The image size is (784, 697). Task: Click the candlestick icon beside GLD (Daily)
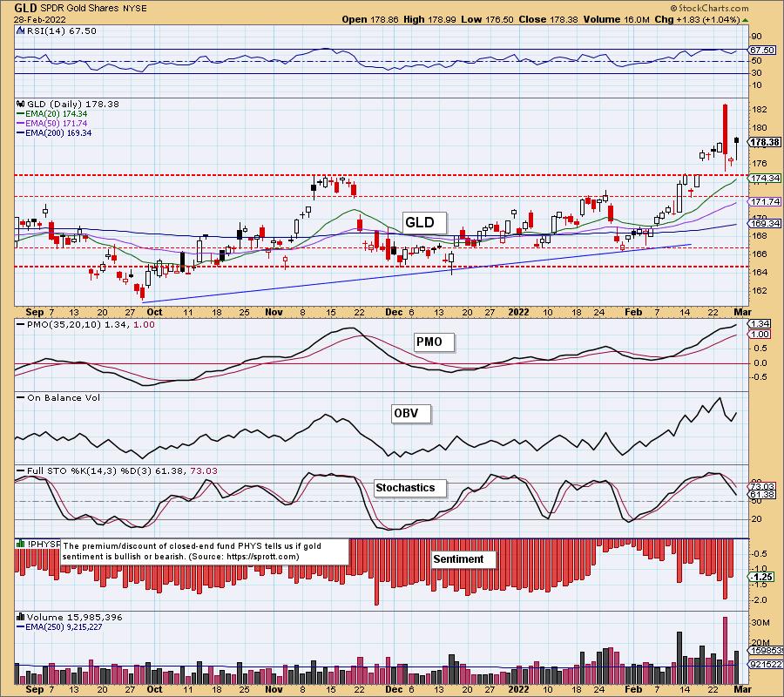(x=21, y=104)
